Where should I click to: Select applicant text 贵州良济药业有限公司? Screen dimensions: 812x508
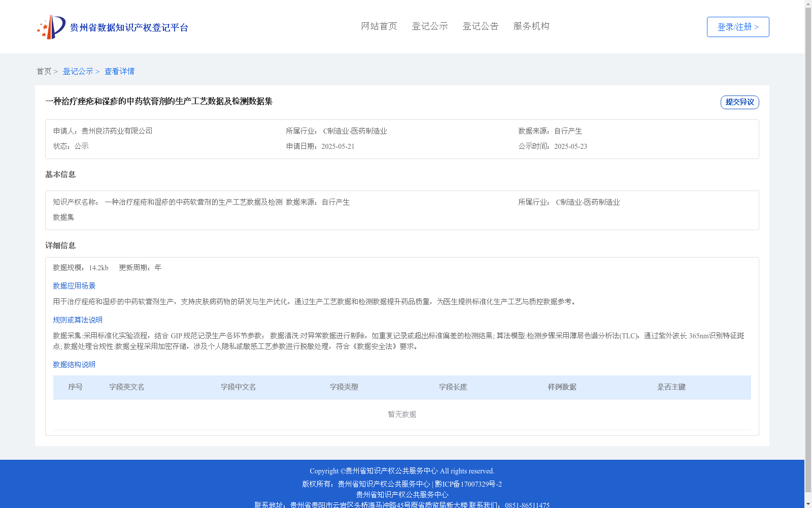117,131
